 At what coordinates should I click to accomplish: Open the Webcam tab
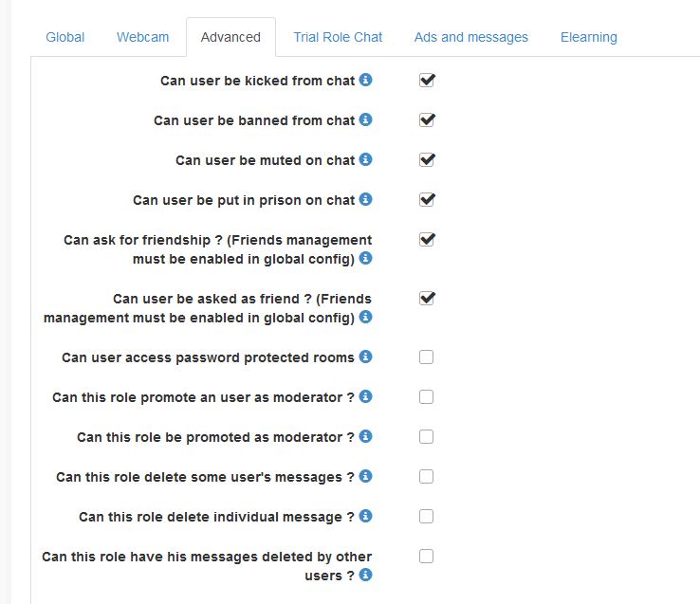pyautogui.click(x=142, y=37)
